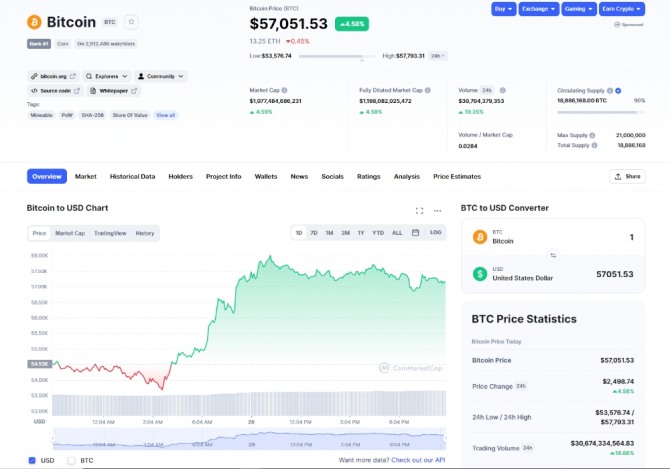Image resolution: width=670 pixels, height=469 pixels.
Task: Expand the Community dropdown
Action: [161, 76]
